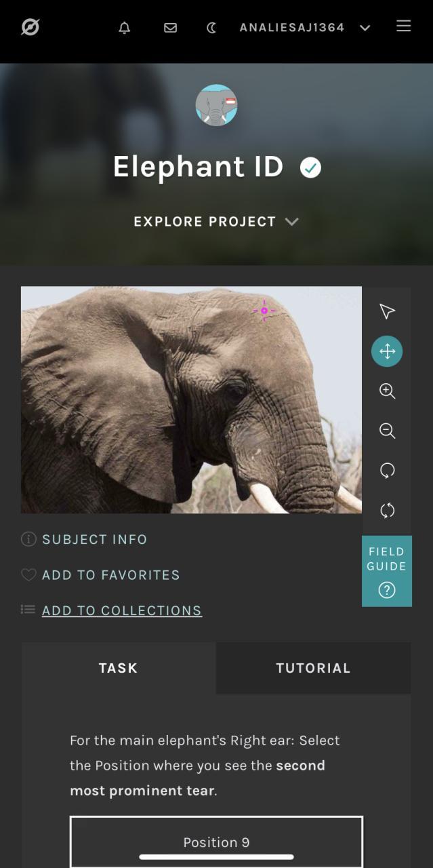Switch to the Tutorial tab
The image size is (433, 868).
tap(313, 668)
